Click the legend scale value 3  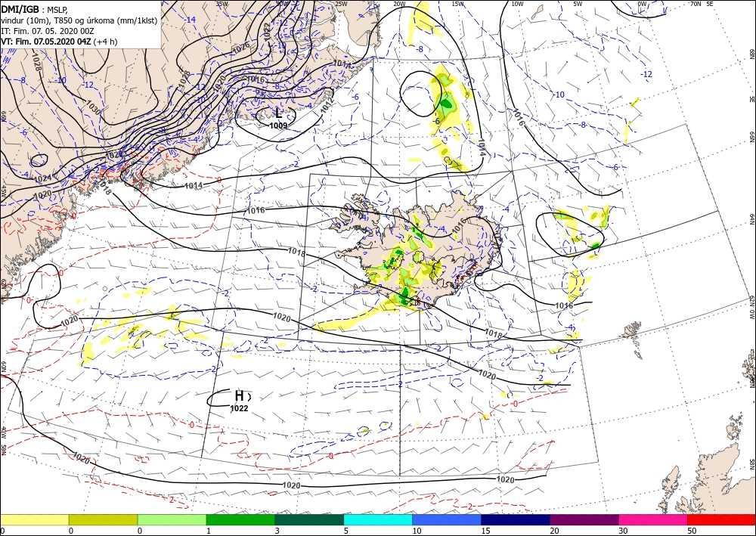point(277,531)
